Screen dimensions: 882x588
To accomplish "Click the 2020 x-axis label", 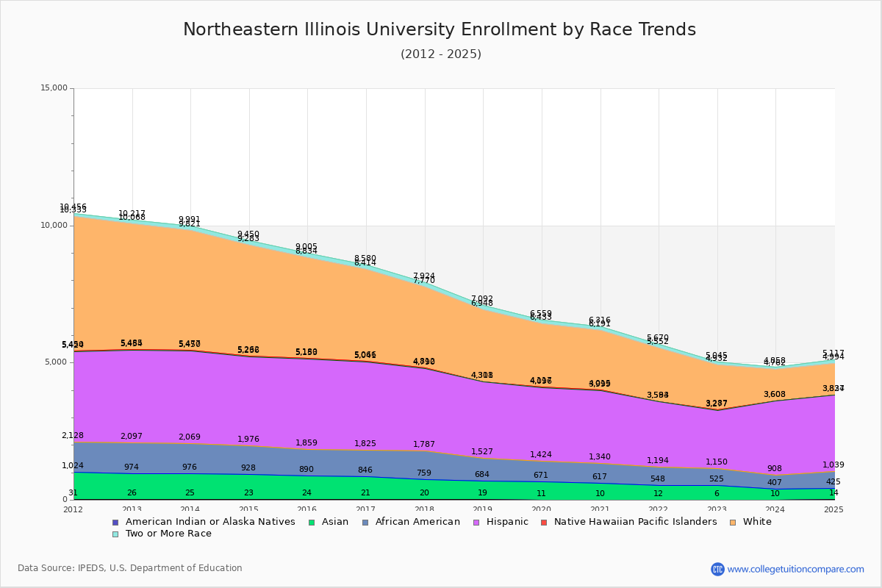I will pos(542,509).
